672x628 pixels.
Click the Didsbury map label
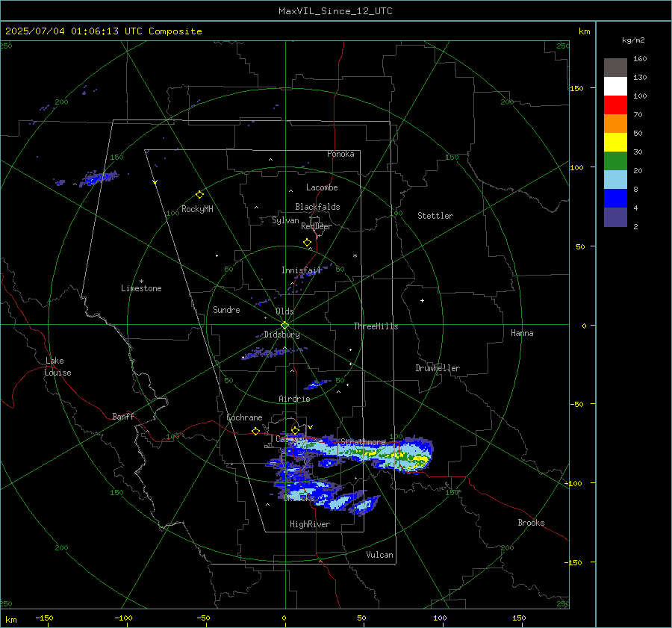(281, 335)
